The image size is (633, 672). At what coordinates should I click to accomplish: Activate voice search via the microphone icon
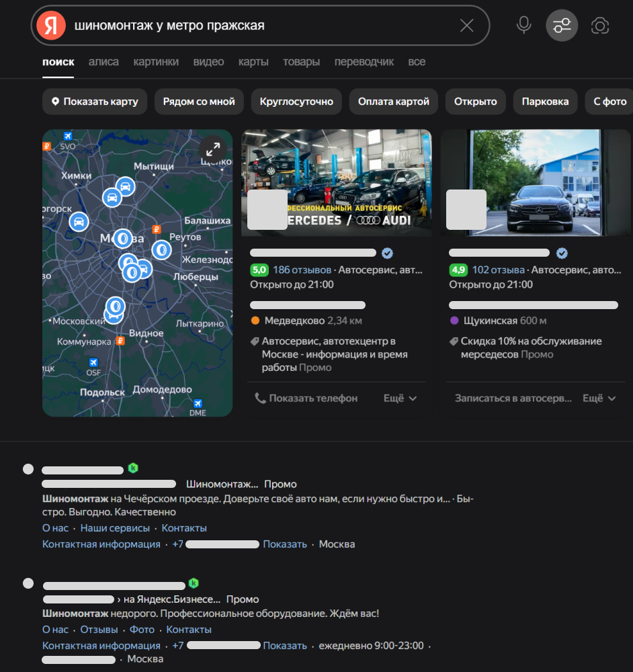tap(523, 25)
